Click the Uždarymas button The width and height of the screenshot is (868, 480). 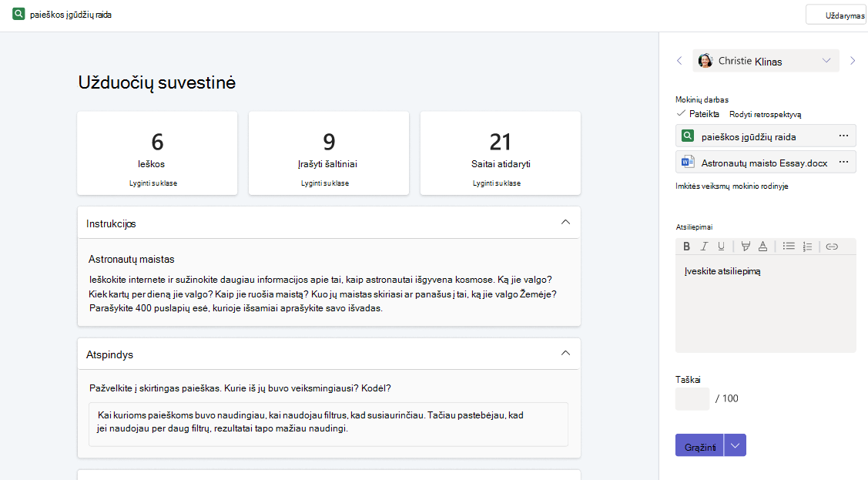pyautogui.click(x=836, y=15)
